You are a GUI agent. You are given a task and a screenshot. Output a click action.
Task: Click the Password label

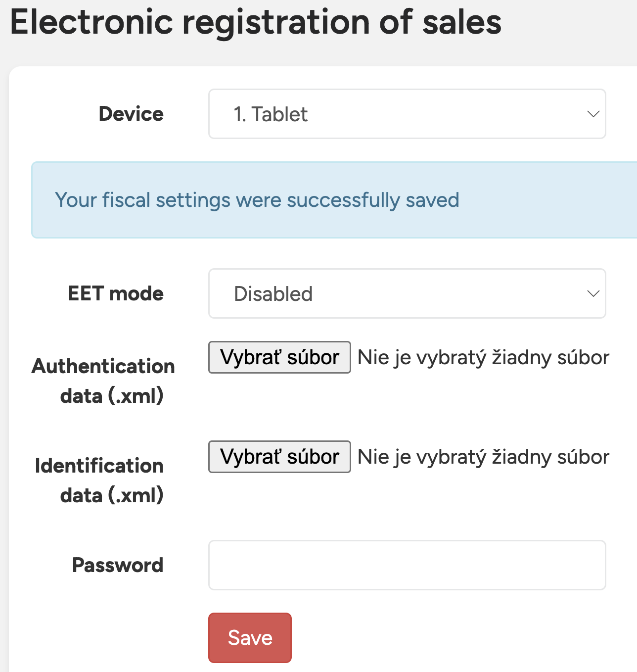pos(118,565)
